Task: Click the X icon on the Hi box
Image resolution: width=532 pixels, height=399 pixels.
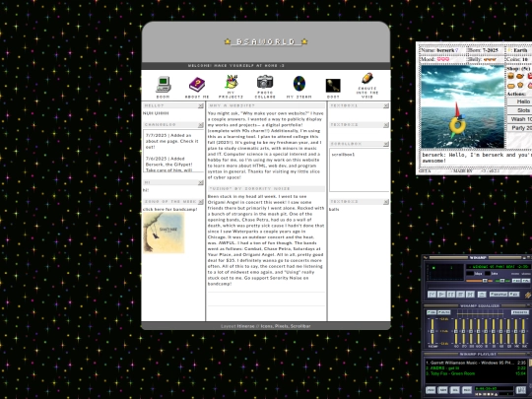Action: 201,182
